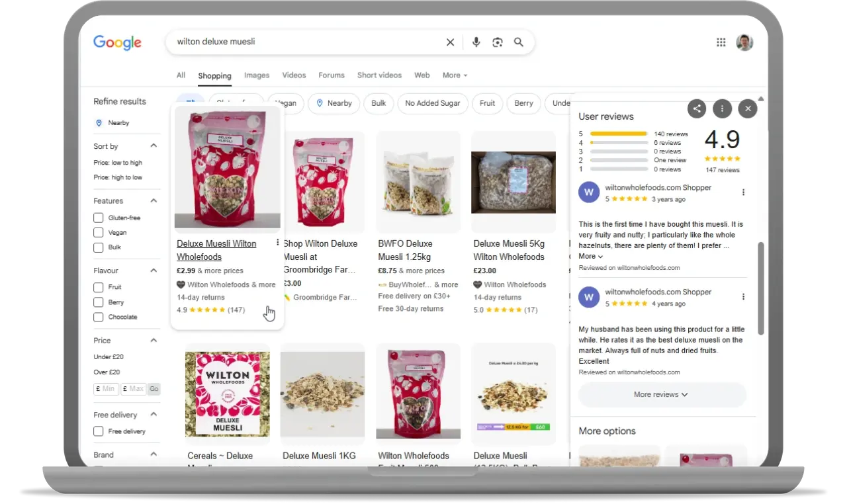Tick the Gluten-free features checkbox

(98, 218)
